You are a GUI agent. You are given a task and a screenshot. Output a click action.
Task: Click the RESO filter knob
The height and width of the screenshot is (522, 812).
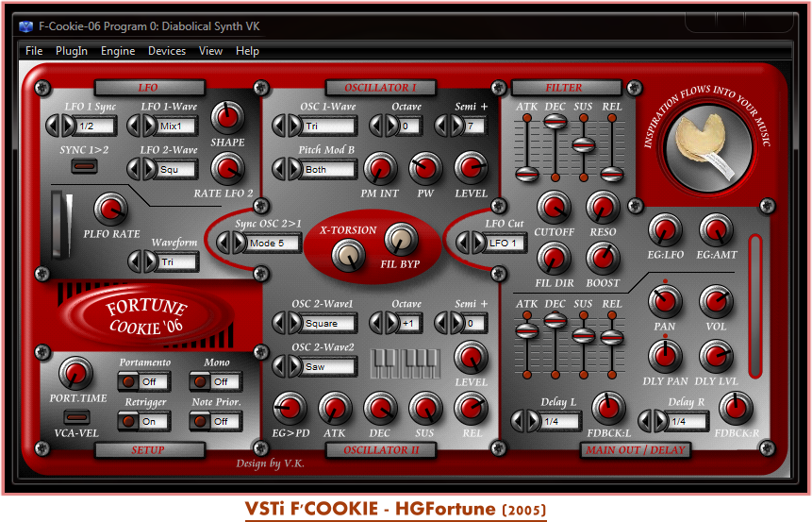click(x=604, y=207)
